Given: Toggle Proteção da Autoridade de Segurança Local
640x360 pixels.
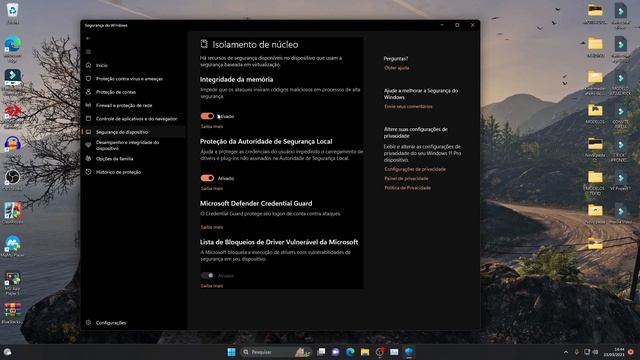Looking at the screenshot, I should [207, 178].
